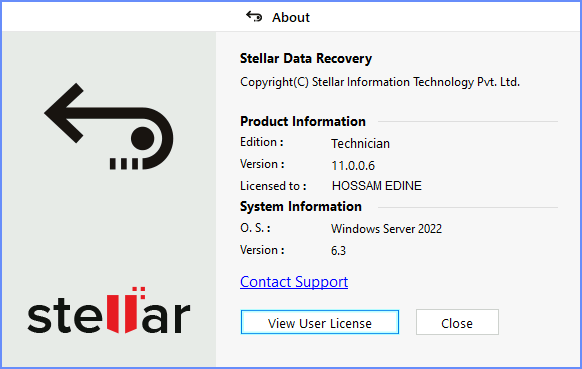This screenshot has height=369, width=582.
Task: Click the small back-arrow icon beside About
Action: click(254, 17)
